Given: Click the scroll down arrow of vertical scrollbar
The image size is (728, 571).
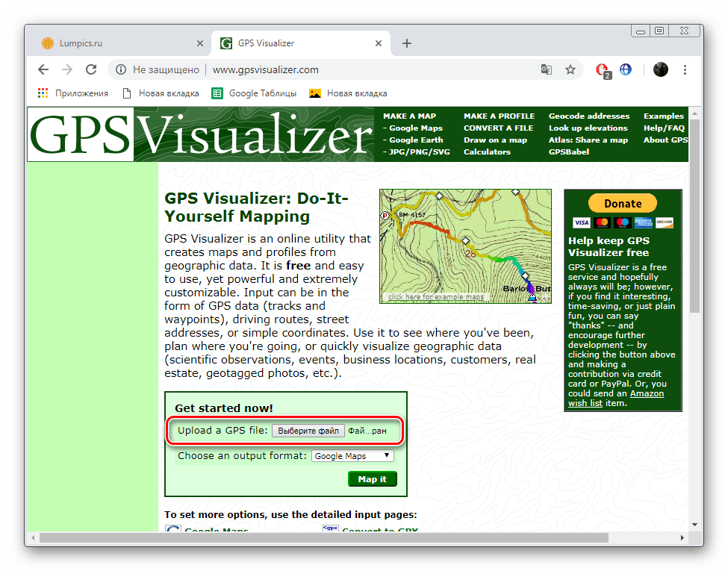Looking at the screenshot, I should point(694,525).
